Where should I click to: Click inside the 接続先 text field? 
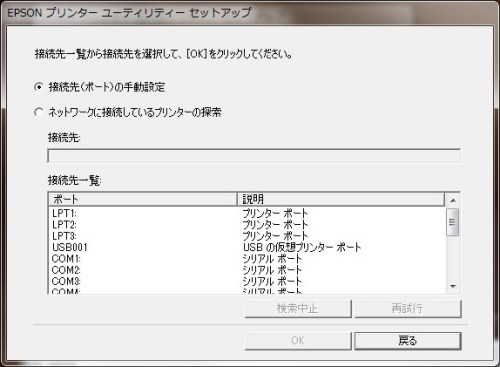(254, 156)
